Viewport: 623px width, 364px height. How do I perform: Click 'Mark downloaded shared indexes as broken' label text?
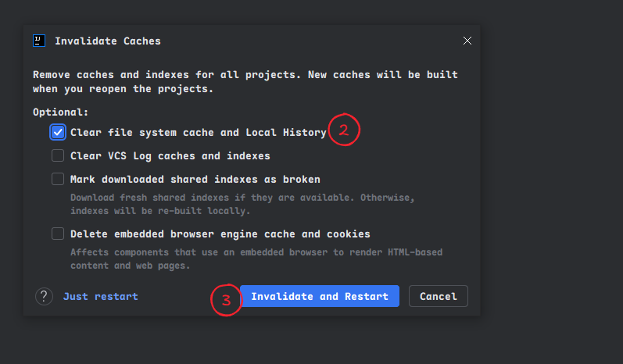(195, 179)
